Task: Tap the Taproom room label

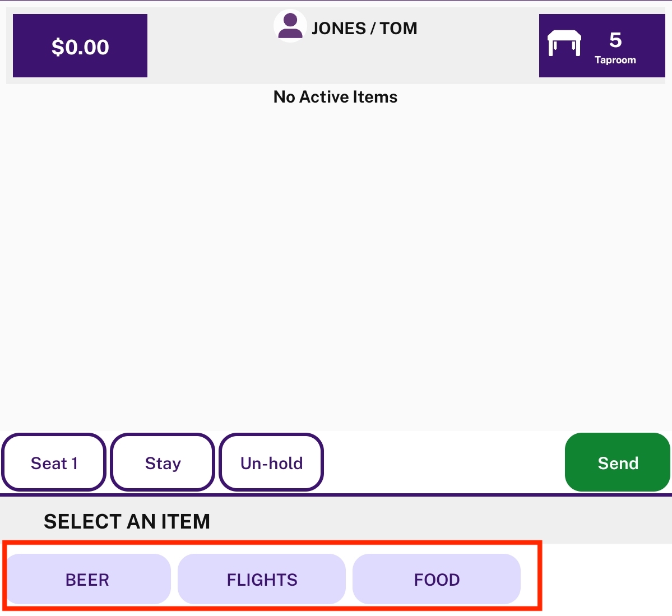Action: click(615, 60)
